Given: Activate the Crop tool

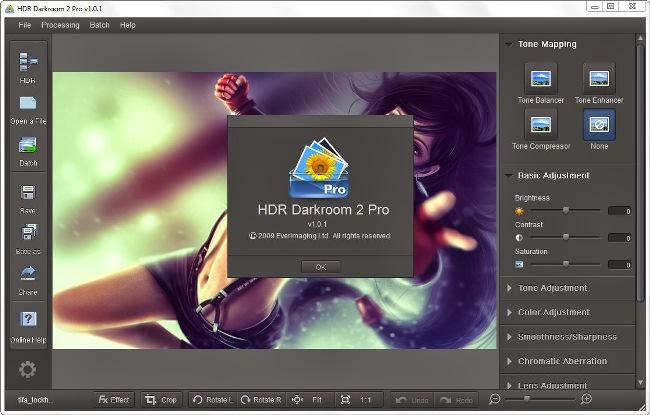Looking at the screenshot, I should (x=161, y=400).
